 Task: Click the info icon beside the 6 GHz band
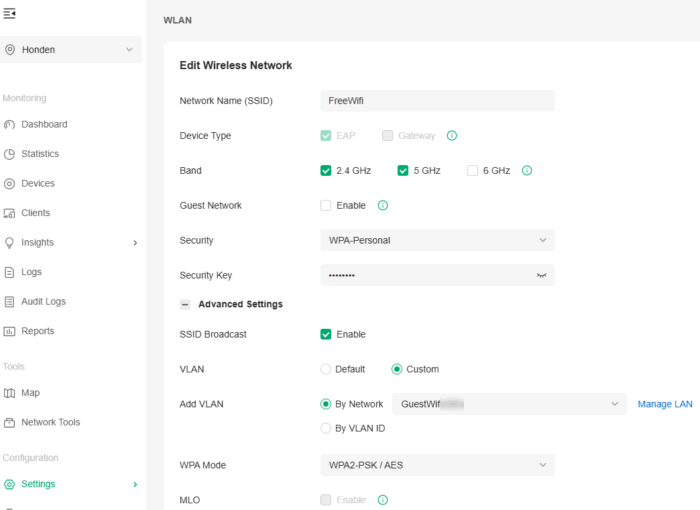[x=527, y=171]
